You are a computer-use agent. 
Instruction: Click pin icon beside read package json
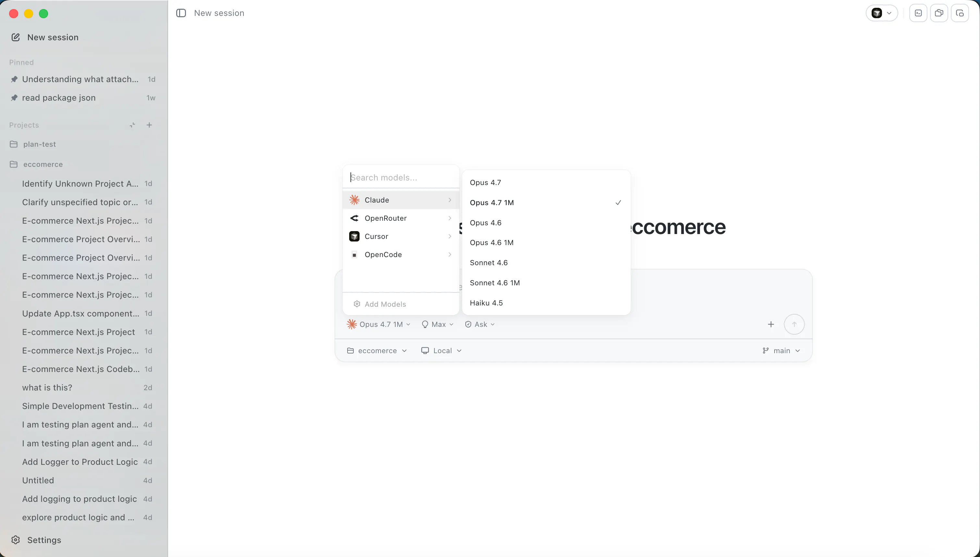tap(14, 98)
